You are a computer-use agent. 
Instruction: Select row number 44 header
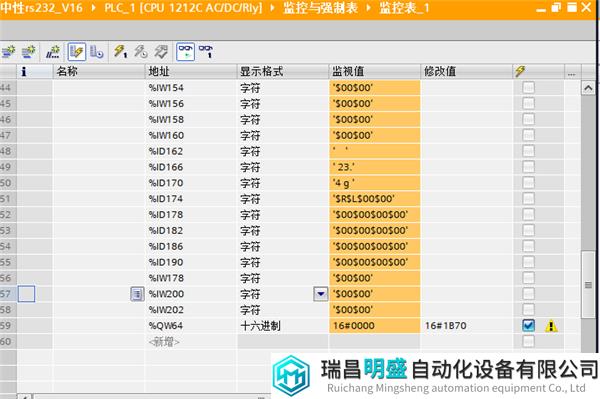coord(8,88)
